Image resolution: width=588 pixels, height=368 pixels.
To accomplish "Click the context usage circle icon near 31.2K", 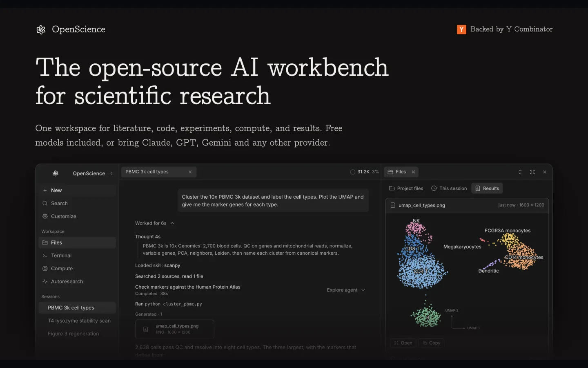I will coord(352,172).
